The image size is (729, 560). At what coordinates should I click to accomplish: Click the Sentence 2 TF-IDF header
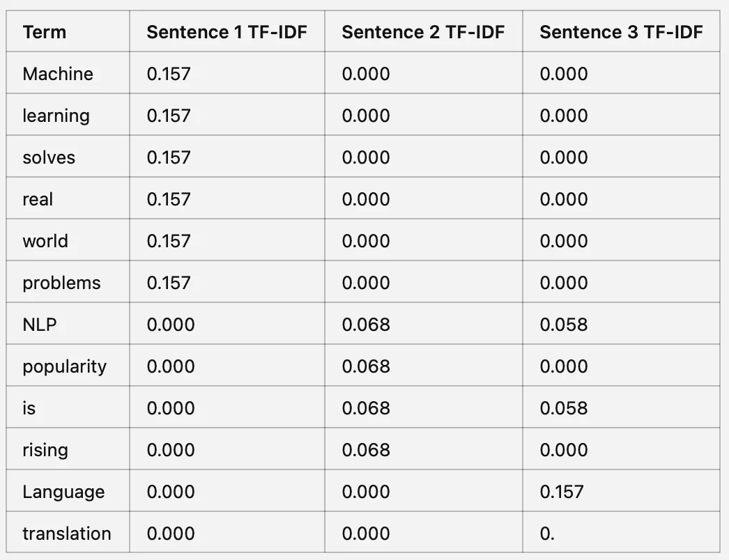pyautogui.click(x=423, y=32)
